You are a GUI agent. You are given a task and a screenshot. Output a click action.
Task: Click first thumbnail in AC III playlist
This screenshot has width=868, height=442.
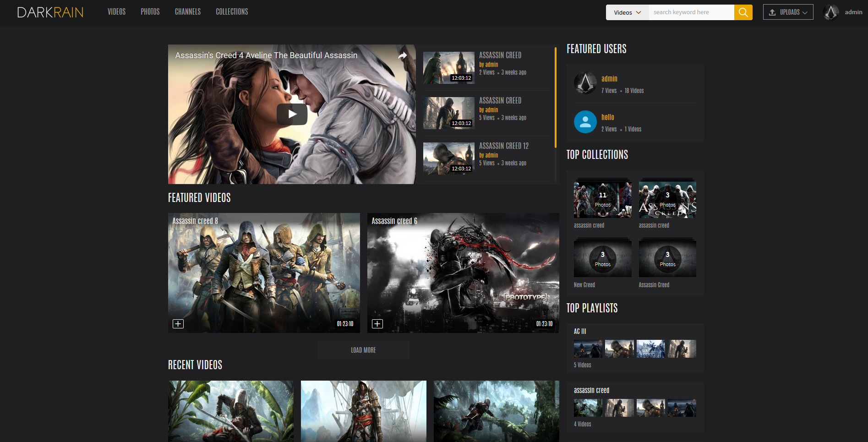click(588, 349)
